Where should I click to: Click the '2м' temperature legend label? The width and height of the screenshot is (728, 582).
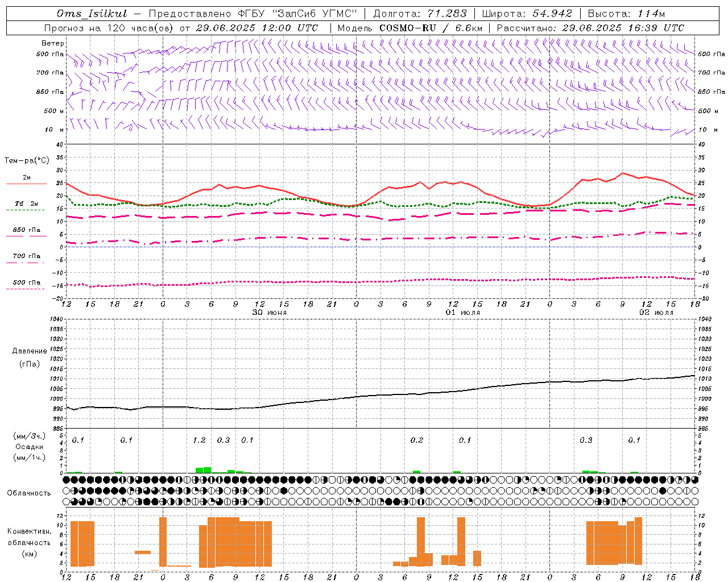click(x=27, y=177)
